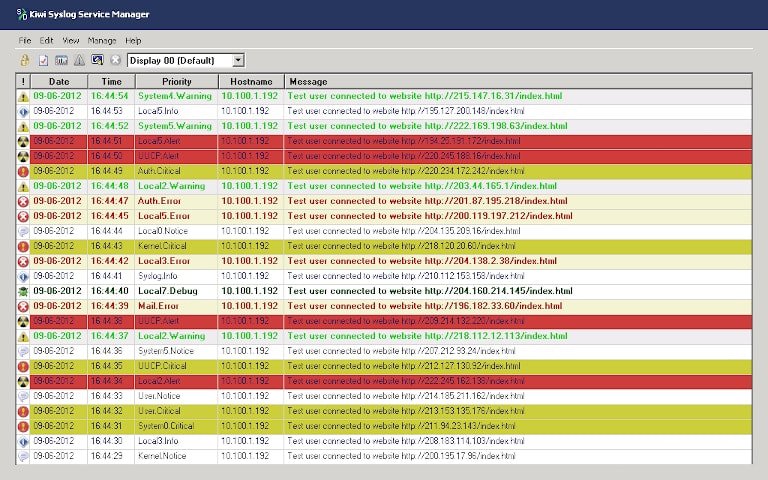Sort by the Hostname column header
Image resolution: width=768 pixels, height=480 pixels.
coord(251,81)
